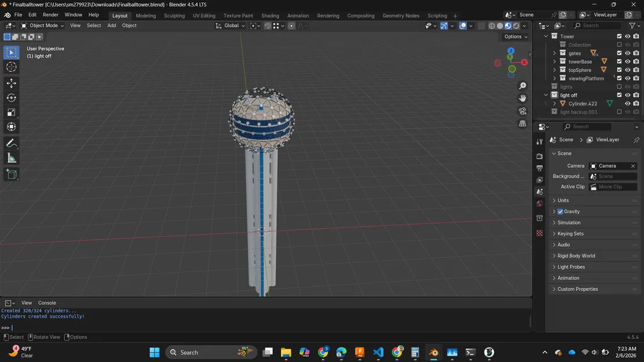
Task: Select the Scale tool
Action: click(11, 112)
